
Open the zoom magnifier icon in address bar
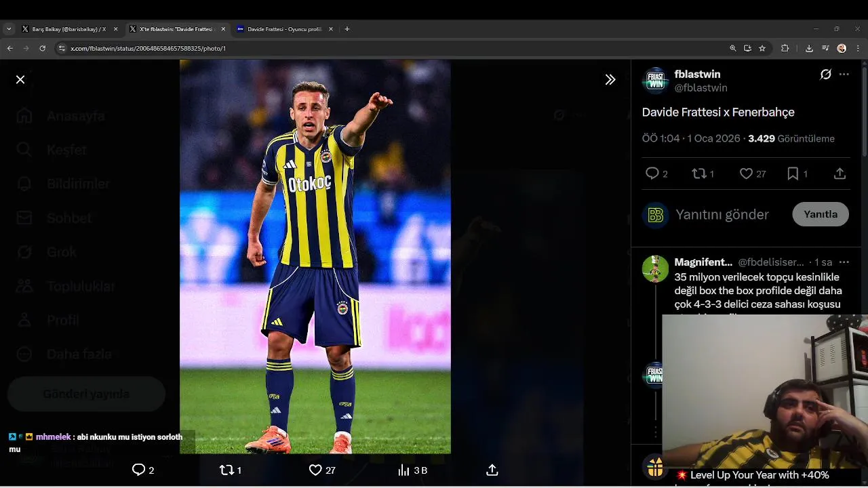732,48
